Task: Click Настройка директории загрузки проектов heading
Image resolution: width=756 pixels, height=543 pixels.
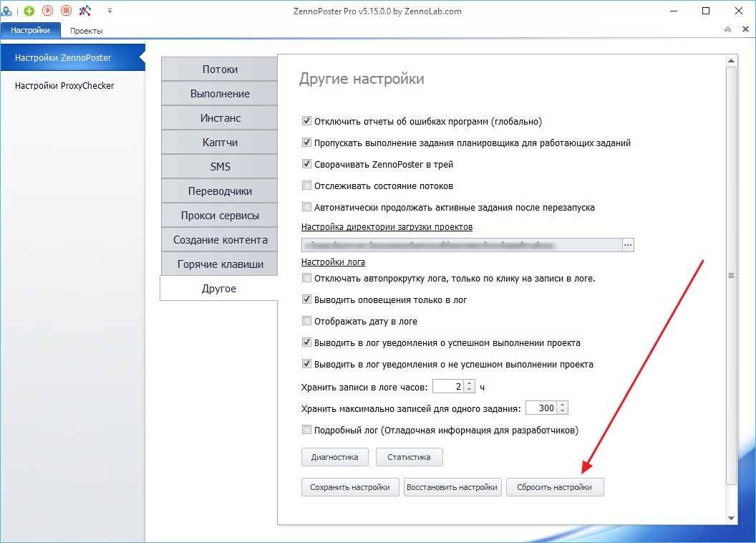Action: coord(387,226)
